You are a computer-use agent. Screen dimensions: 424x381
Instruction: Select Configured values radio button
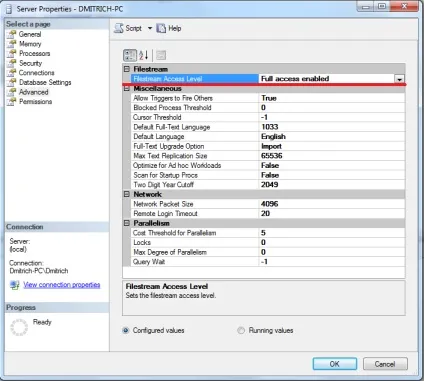tap(126, 330)
